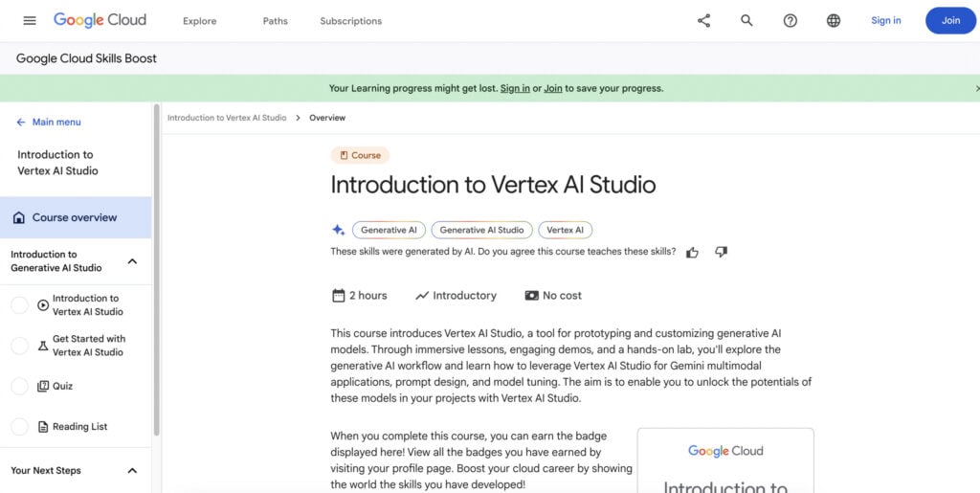980x493 pixels.
Task: Click thumbs down for AI skills
Action: 722,252
